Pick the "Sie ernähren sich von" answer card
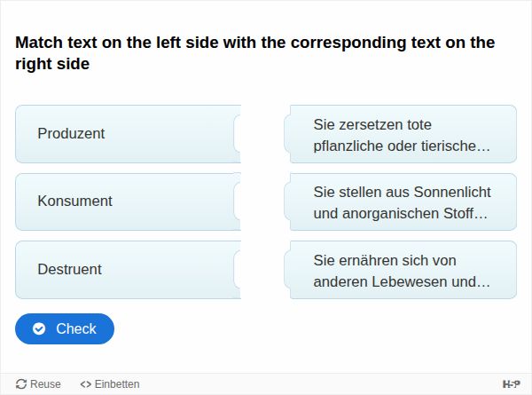 [403, 270]
